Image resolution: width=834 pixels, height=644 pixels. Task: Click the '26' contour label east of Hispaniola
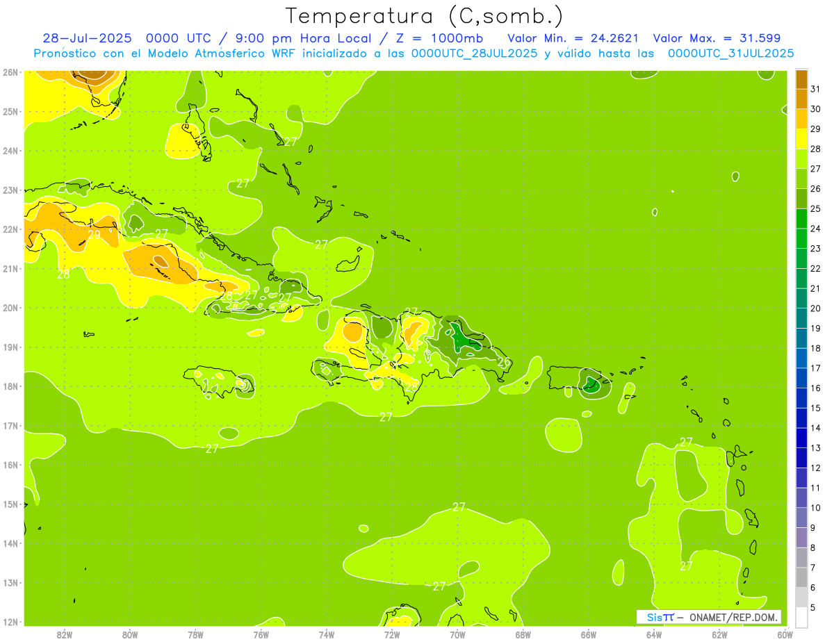tap(505, 362)
